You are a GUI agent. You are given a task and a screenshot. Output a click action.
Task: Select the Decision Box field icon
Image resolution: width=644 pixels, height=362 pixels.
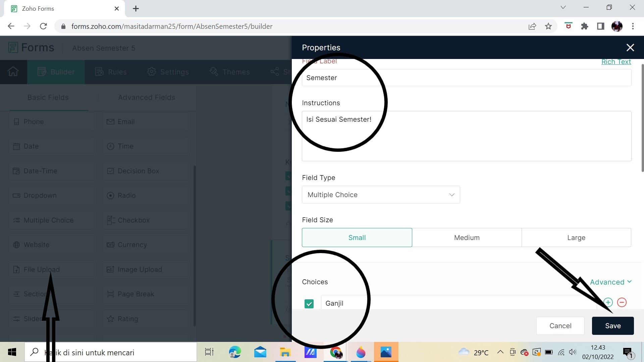(110, 171)
